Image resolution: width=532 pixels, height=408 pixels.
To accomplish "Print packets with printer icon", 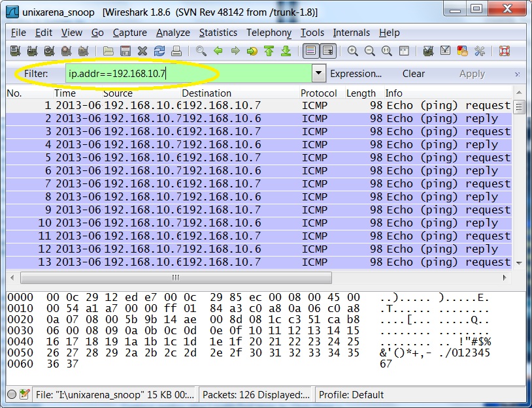I will 176,51.
